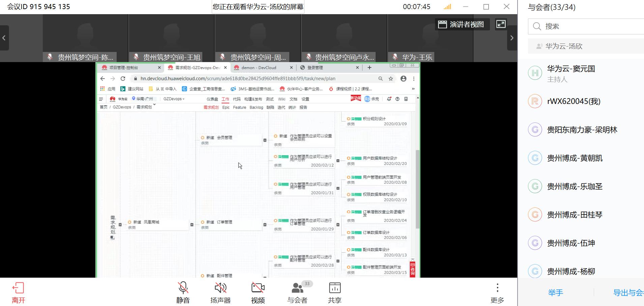Open the 应用 apps bookmark icon
This screenshot has width=644, height=306.
[103, 89]
